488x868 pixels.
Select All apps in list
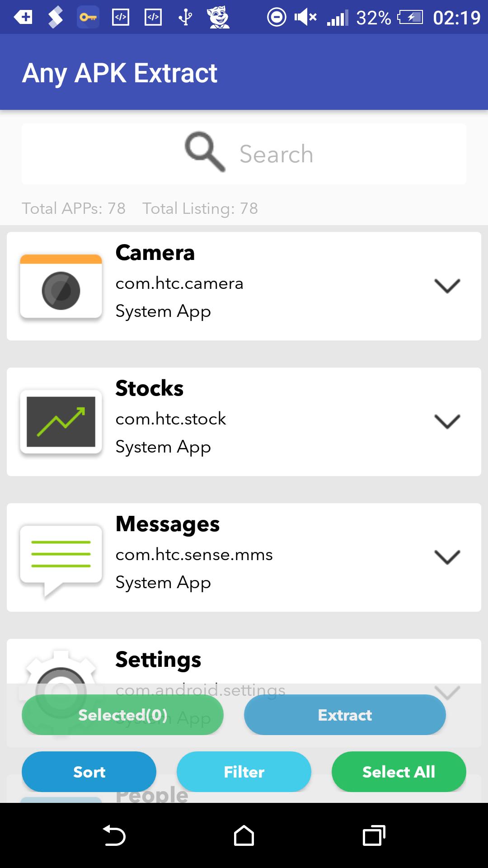tap(399, 772)
